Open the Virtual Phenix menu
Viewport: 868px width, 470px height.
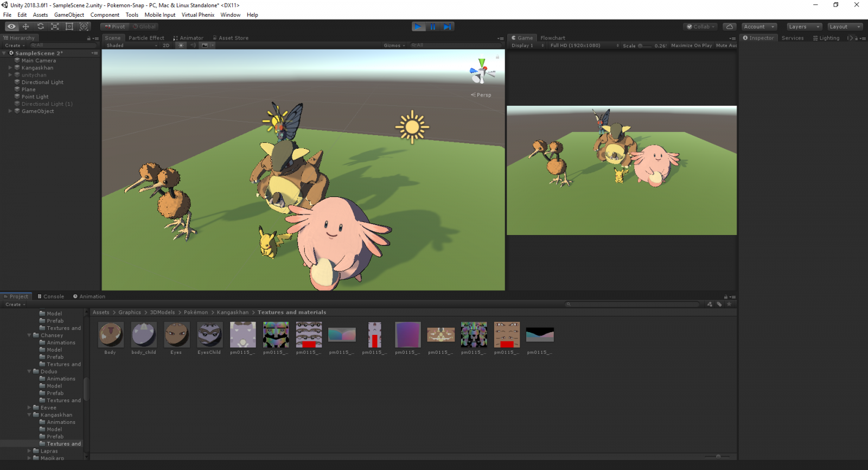[x=198, y=15]
